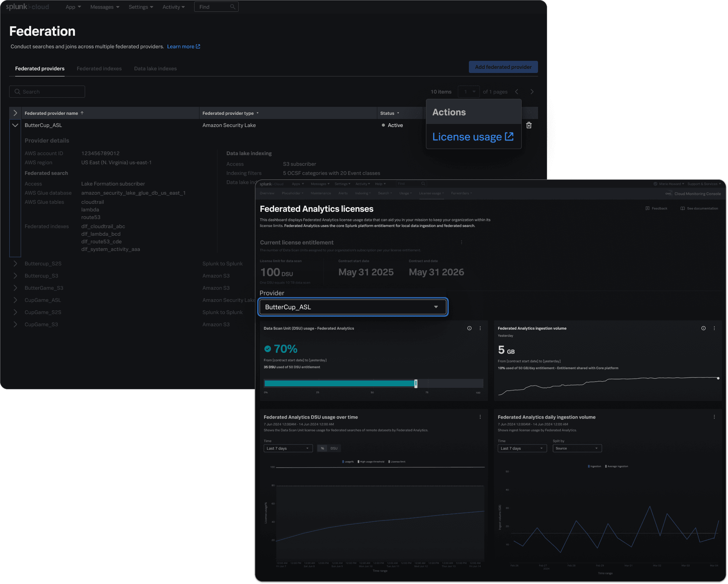The height and width of the screenshot is (584, 728).
Task: Click the Find field in Federation top bar
Action: pos(216,7)
